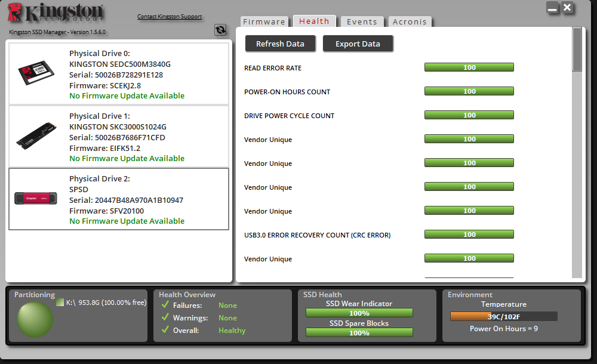The height and width of the screenshot is (364, 597).
Task: Click Physical Drive 0 firmware update status
Action: coord(127,95)
